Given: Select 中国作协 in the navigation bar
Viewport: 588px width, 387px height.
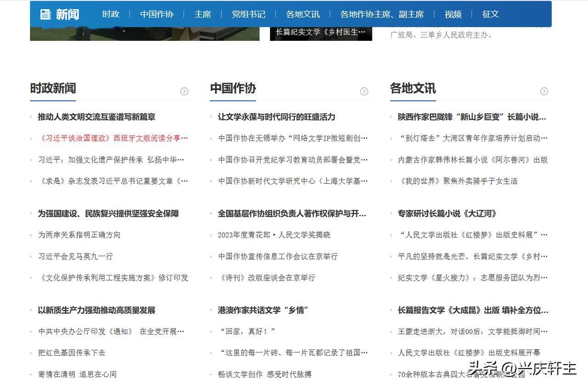Looking at the screenshot, I should click(157, 14).
